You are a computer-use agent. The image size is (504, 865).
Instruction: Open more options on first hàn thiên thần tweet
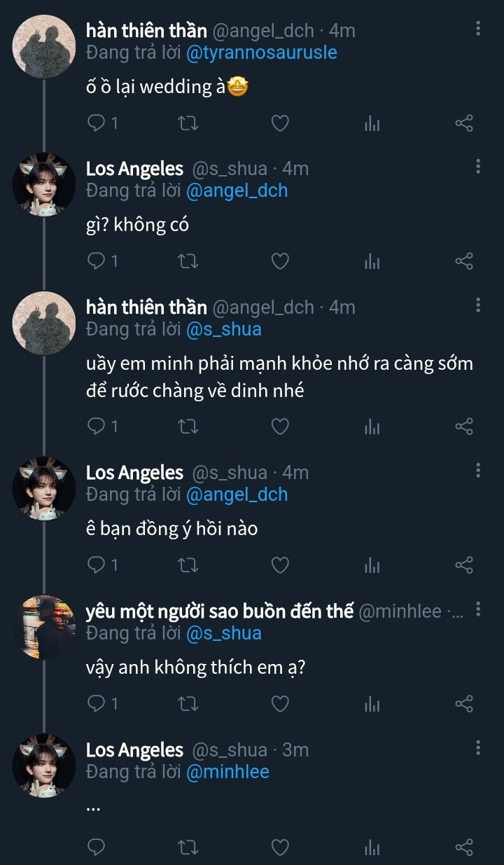478,29
